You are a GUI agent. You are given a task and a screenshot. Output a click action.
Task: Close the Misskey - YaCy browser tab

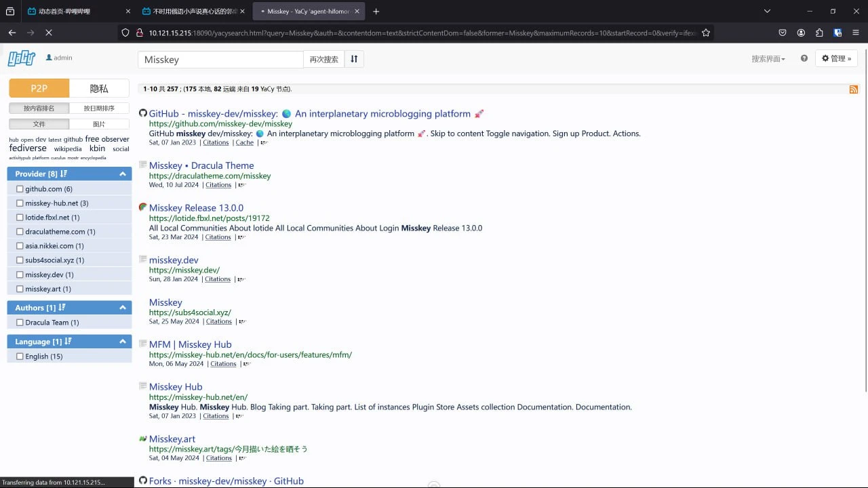point(357,11)
